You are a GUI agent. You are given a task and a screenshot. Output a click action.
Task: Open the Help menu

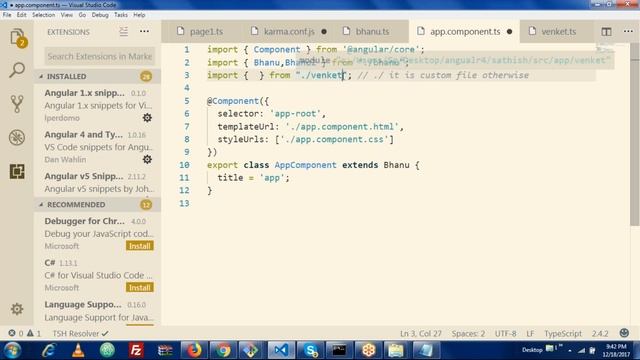click(139, 15)
